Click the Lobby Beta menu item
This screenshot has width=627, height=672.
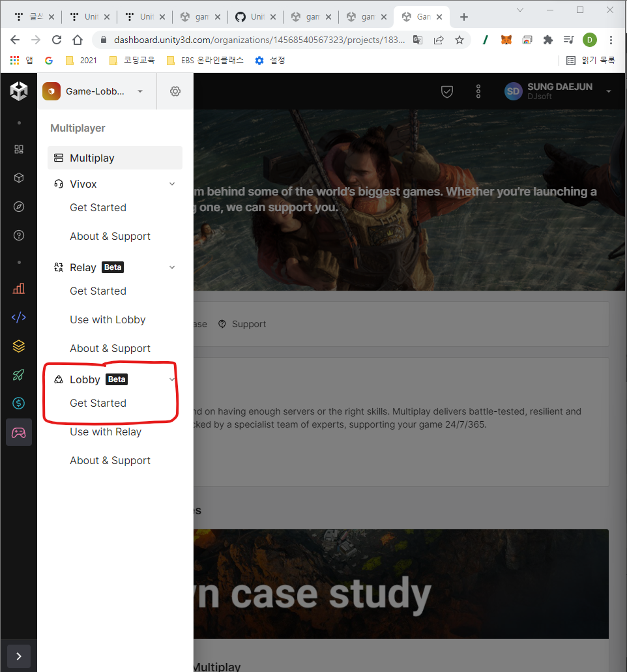tap(91, 380)
